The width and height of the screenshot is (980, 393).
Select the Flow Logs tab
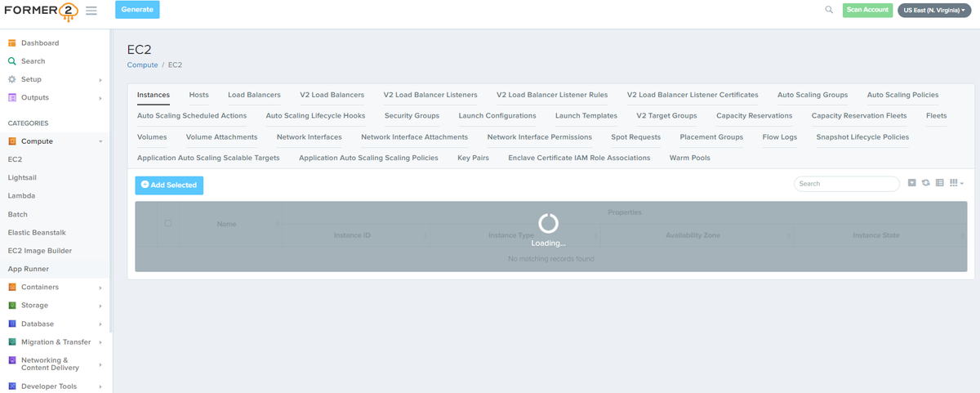point(780,137)
